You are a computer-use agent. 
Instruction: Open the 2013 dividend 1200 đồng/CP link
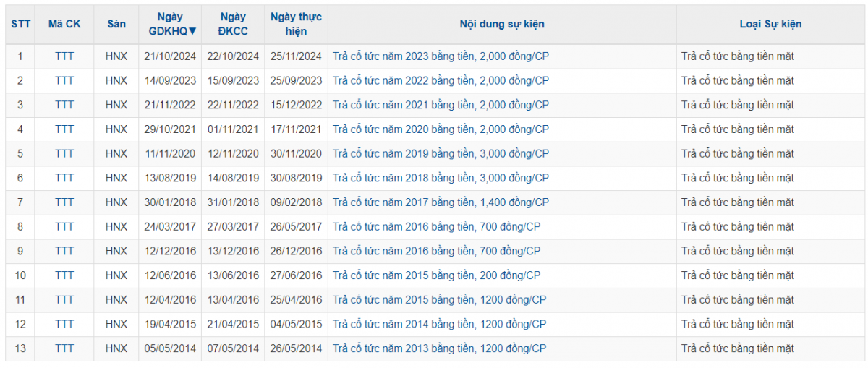(439, 348)
